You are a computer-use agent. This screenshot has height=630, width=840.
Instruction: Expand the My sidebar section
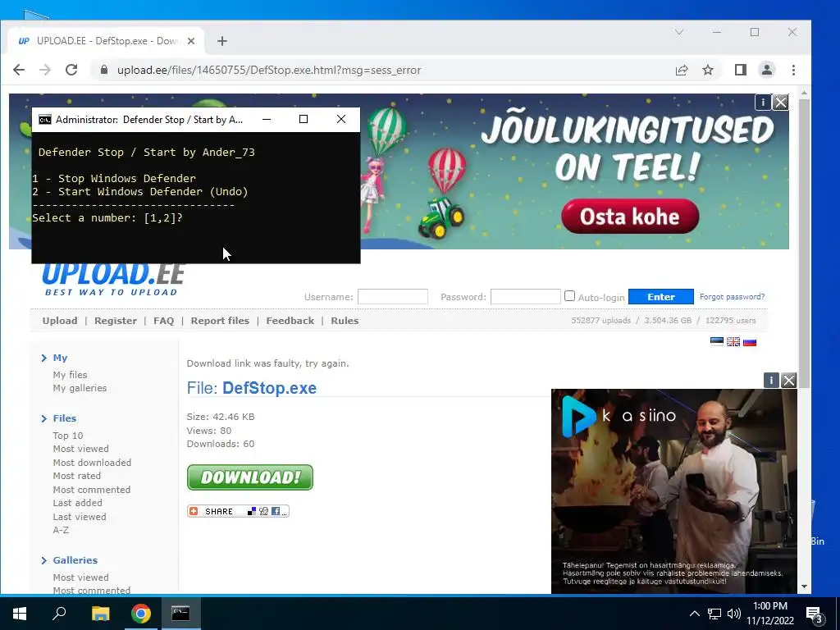pyautogui.click(x=60, y=358)
